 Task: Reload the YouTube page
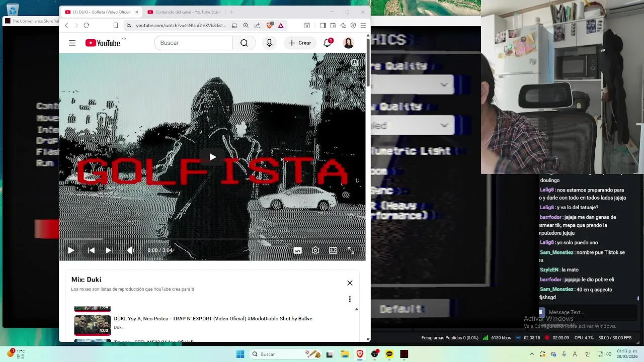pos(87,26)
